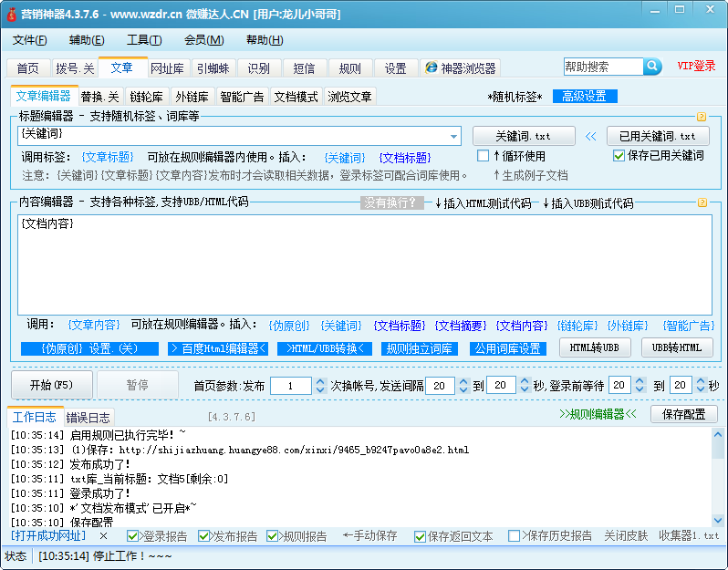Click the >HTML/UBB转换< button

(x=325, y=348)
